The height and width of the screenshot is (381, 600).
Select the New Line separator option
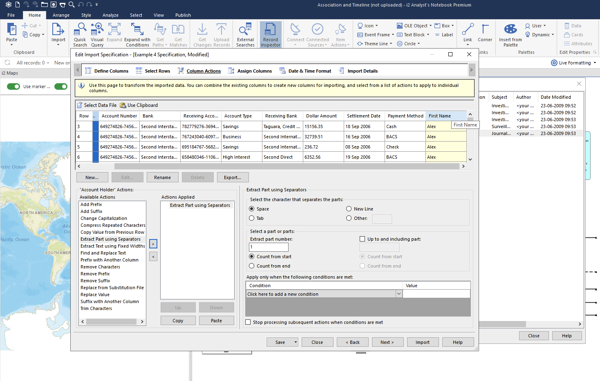point(349,209)
